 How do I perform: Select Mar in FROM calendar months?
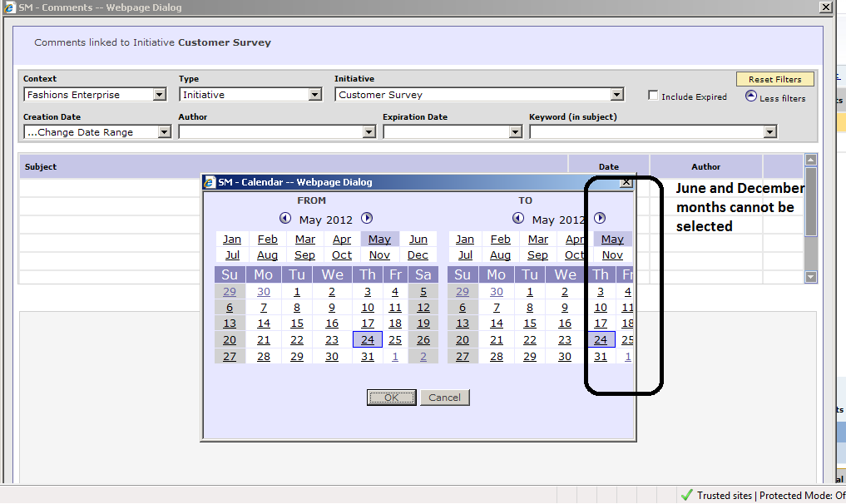[304, 239]
